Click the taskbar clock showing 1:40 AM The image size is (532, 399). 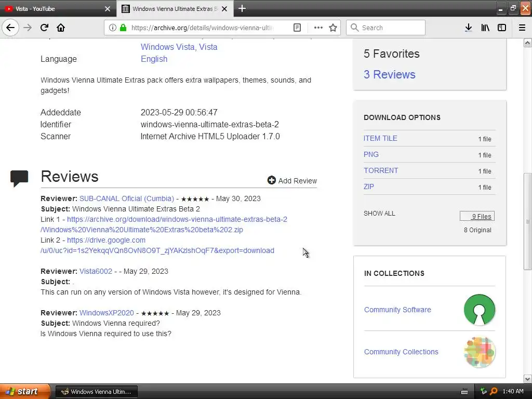click(x=513, y=391)
